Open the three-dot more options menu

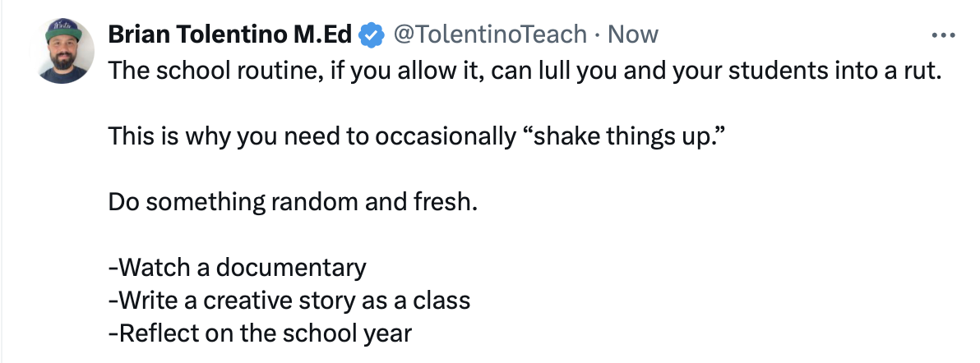point(941,35)
